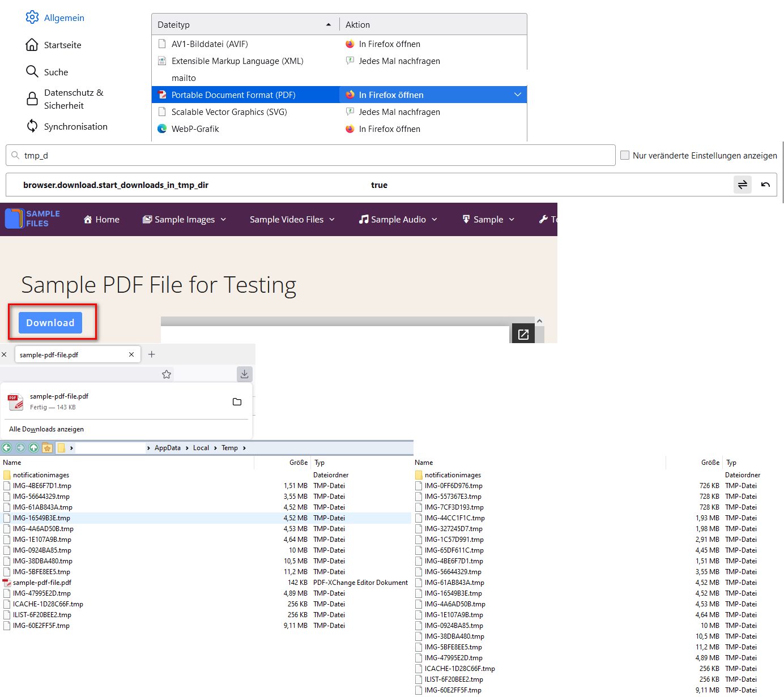Select the Local breadcrumb segment
The image size is (784, 697).
[201, 448]
